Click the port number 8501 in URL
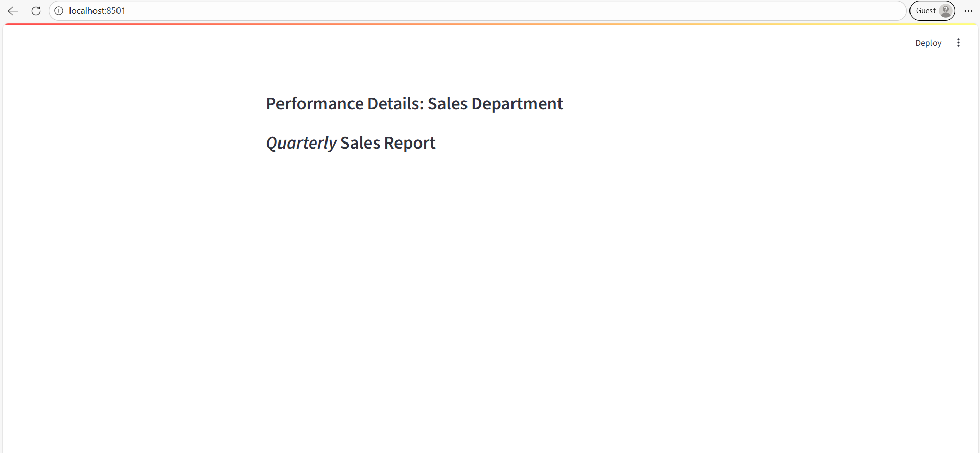The image size is (980, 453). tap(115, 11)
